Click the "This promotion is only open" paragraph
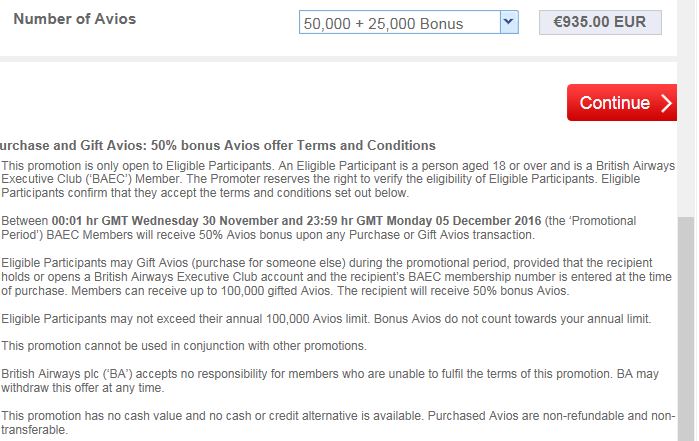Image resolution: width=699 pixels, height=441 pixels. 338,179
